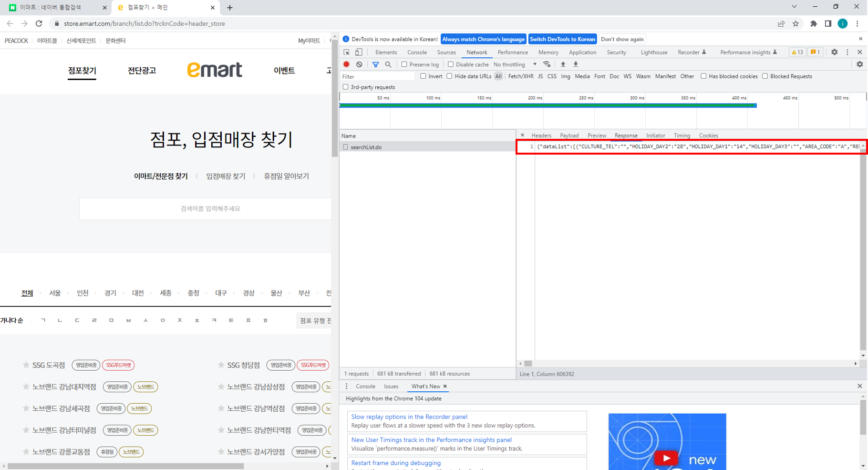Viewport: 868px width, 470px height.
Task: Check the Invert filter checkbox
Action: pyautogui.click(x=423, y=76)
